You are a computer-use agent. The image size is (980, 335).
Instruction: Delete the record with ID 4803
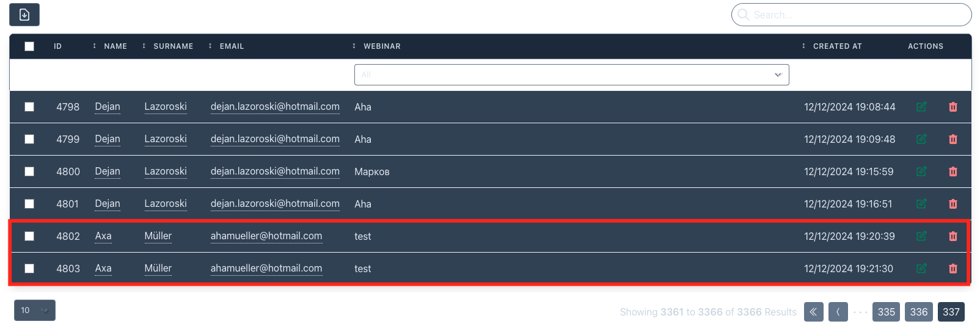[x=953, y=268]
